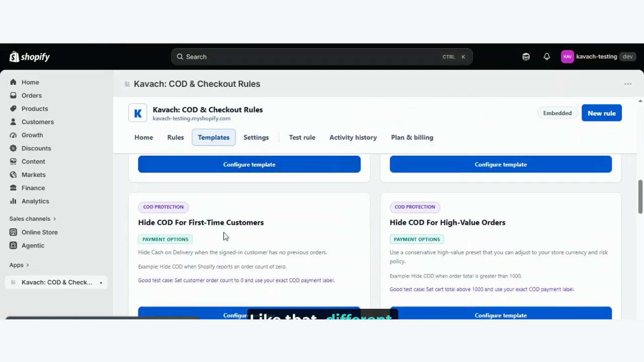
Task: Click the Shopify logo
Action: pos(30,57)
